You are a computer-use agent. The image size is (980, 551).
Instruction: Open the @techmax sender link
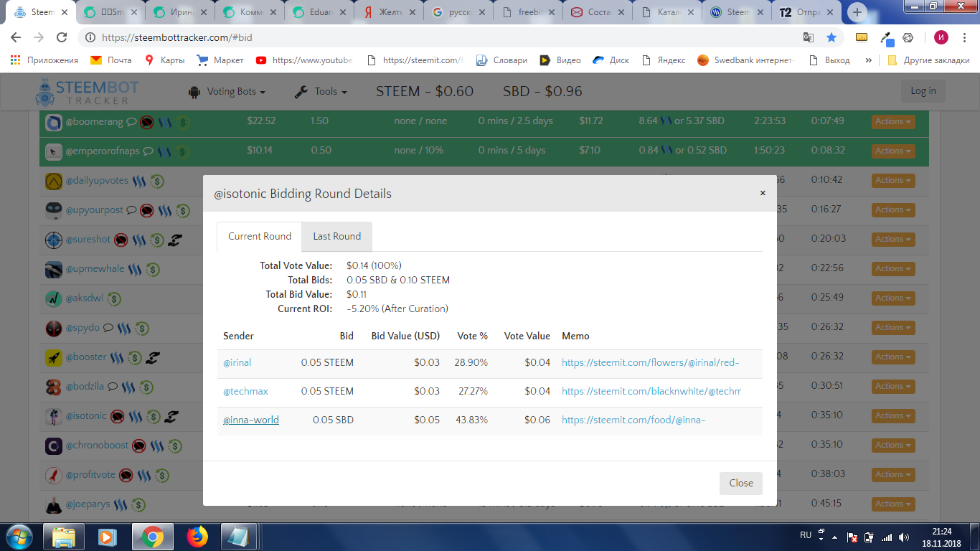(245, 391)
